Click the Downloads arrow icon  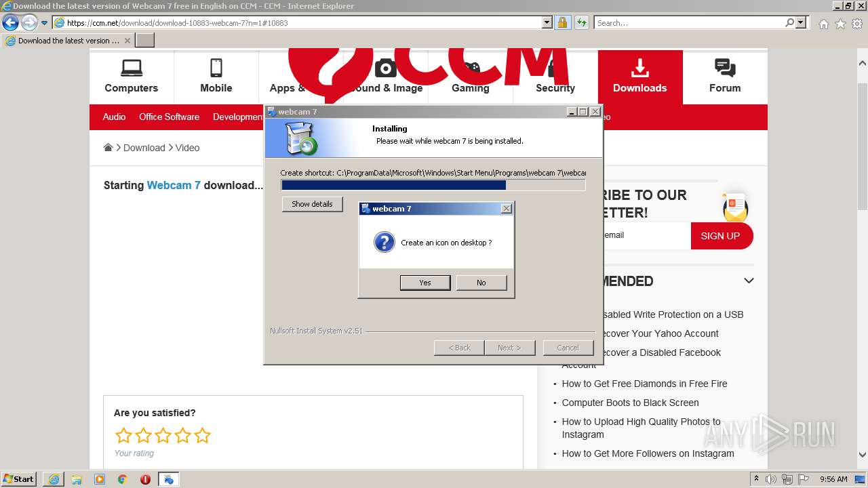click(x=639, y=68)
